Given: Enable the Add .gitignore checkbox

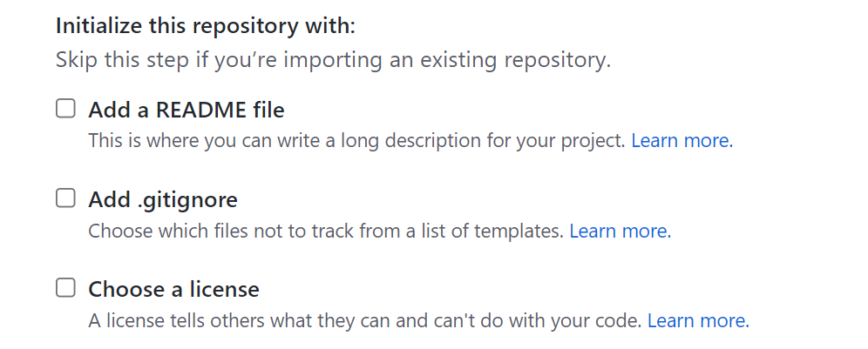Looking at the screenshot, I should pos(66,199).
